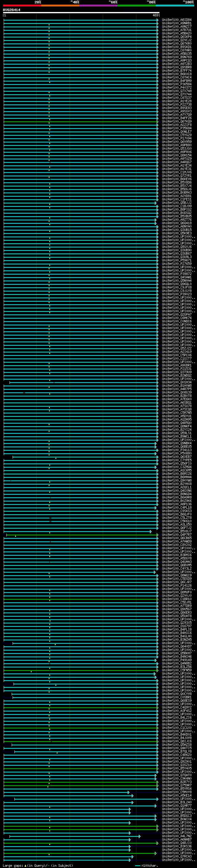Select the UniRef100_Q6TKQ9 label
The image size is (197, 868).
coord(176,121)
